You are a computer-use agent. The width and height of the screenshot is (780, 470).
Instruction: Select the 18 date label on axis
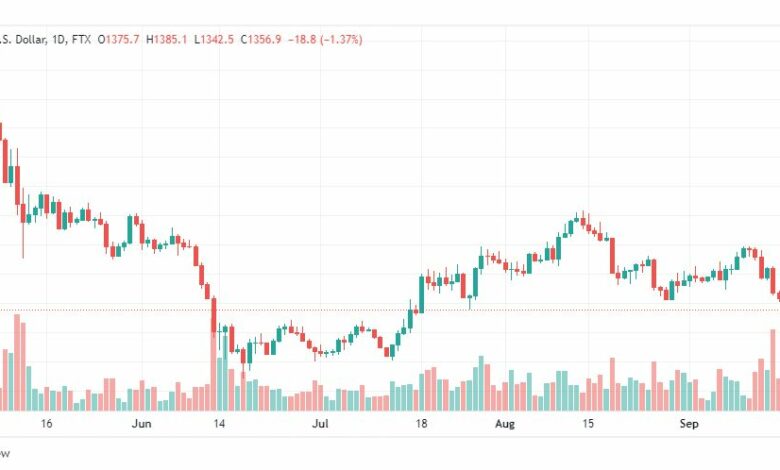(421, 424)
